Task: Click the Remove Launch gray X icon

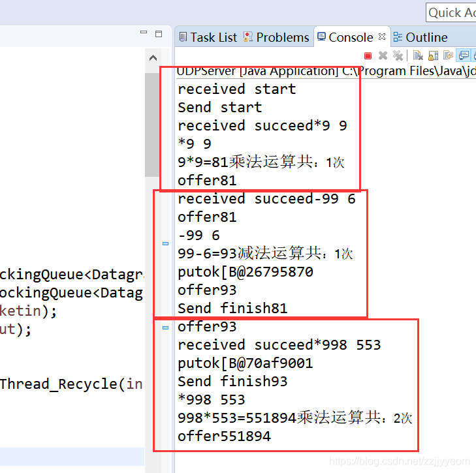Action: (x=383, y=55)
